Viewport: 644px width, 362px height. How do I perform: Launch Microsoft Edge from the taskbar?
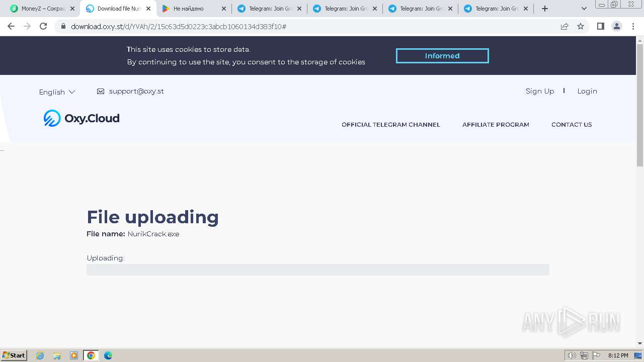[108, 355]
